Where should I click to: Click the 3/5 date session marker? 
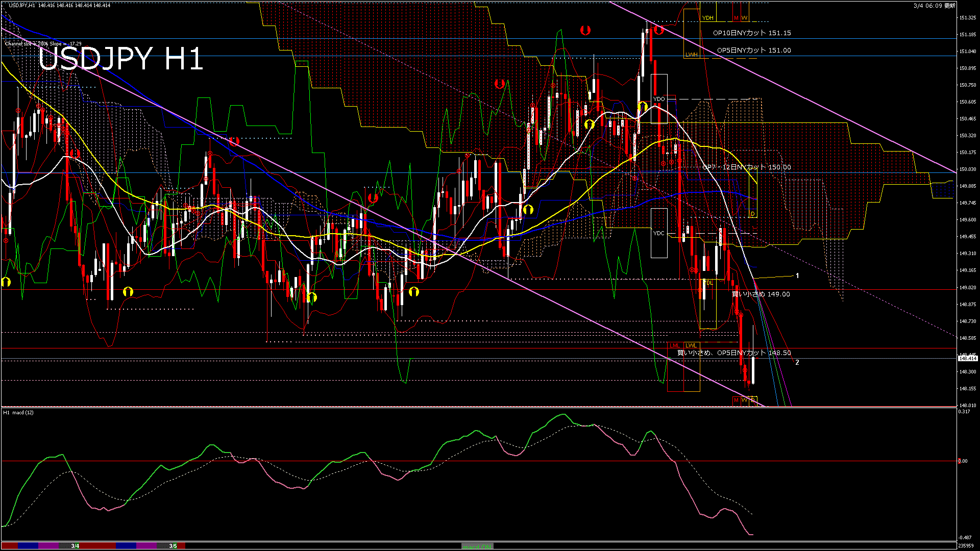tap(173, 546)
